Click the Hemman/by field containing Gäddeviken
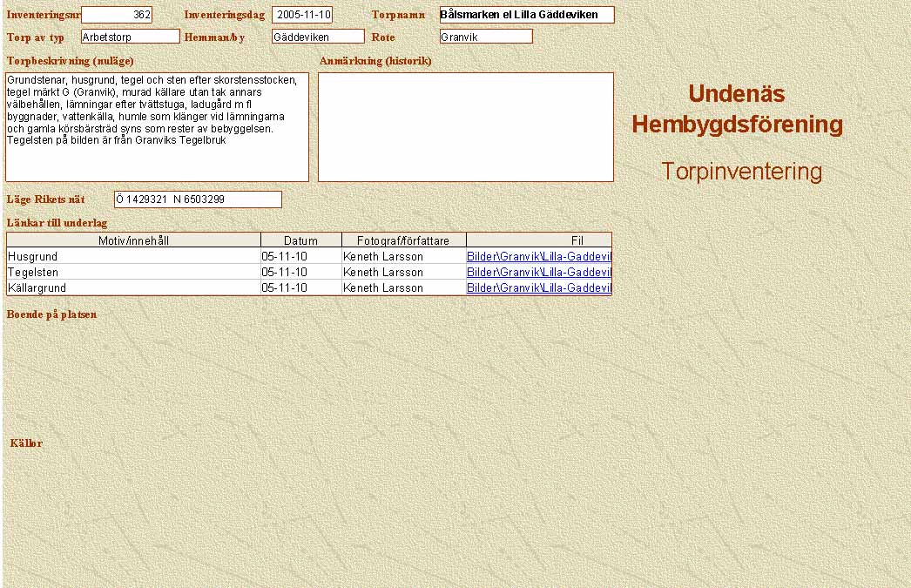The image size is (911, 588). point(318,37)
